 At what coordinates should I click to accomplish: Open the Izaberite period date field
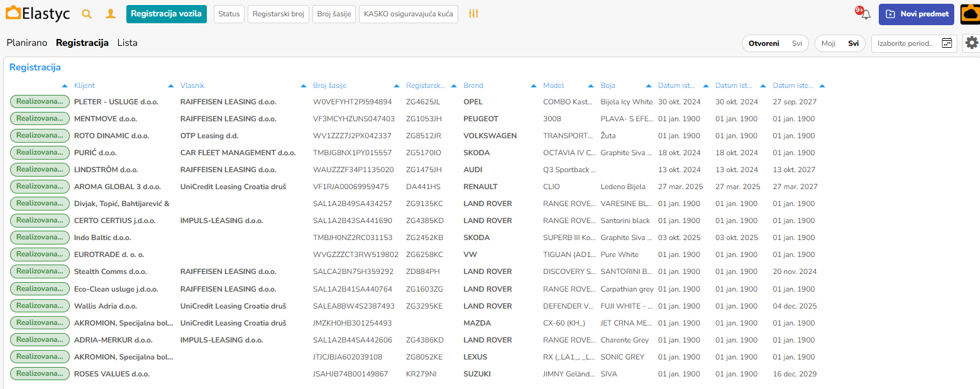click(914, 43)
